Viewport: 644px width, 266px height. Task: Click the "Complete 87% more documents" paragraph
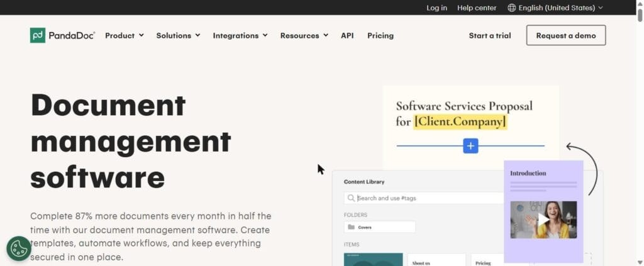pyautogui.click(x=151, y=236)
